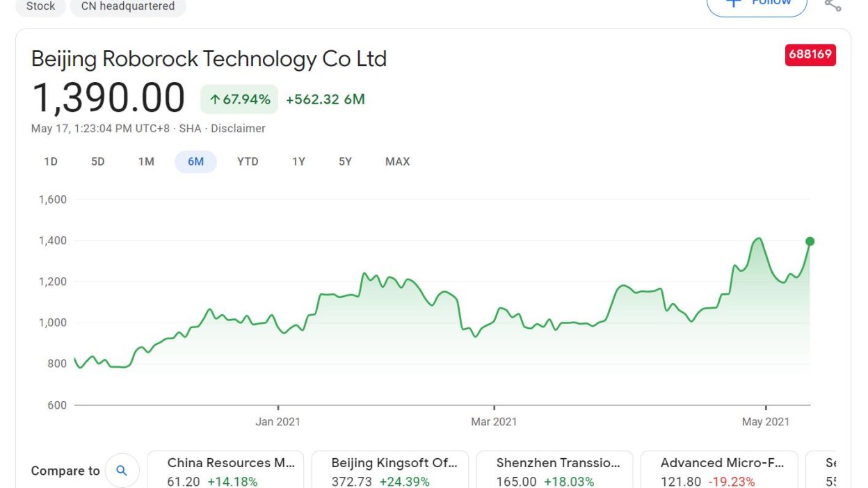Viewport: 868px width, 488px height.
Task: Click the 1,400 y-axis label
Action: pos(53,241)
